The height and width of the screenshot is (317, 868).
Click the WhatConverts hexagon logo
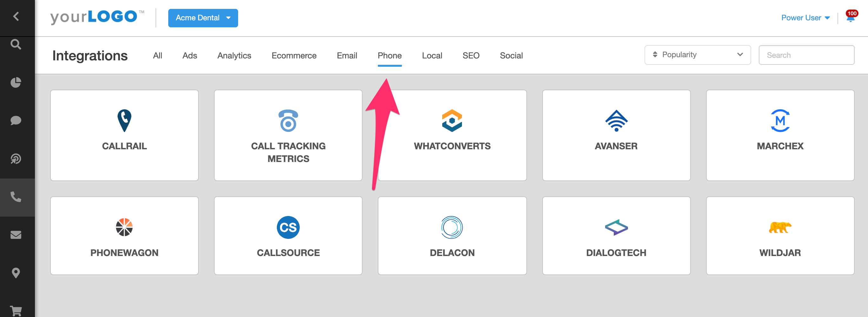[452, 121]
